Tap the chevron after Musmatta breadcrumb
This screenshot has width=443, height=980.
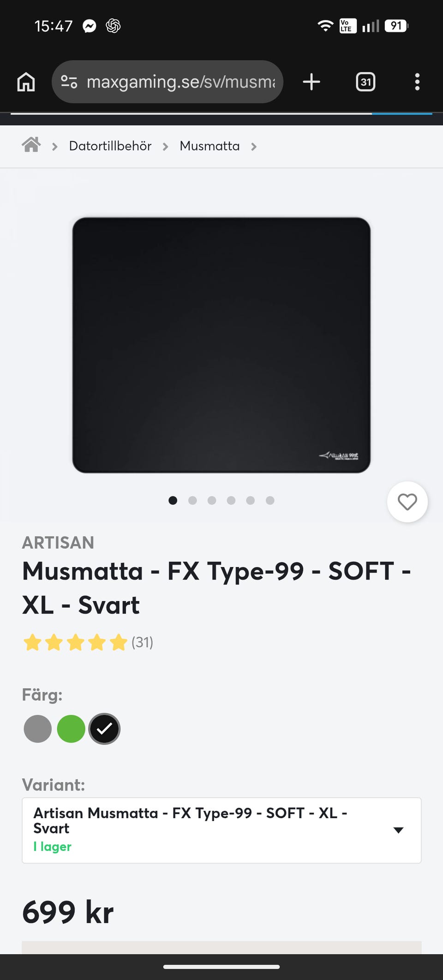pyautogui.click(x=254, y=147)
